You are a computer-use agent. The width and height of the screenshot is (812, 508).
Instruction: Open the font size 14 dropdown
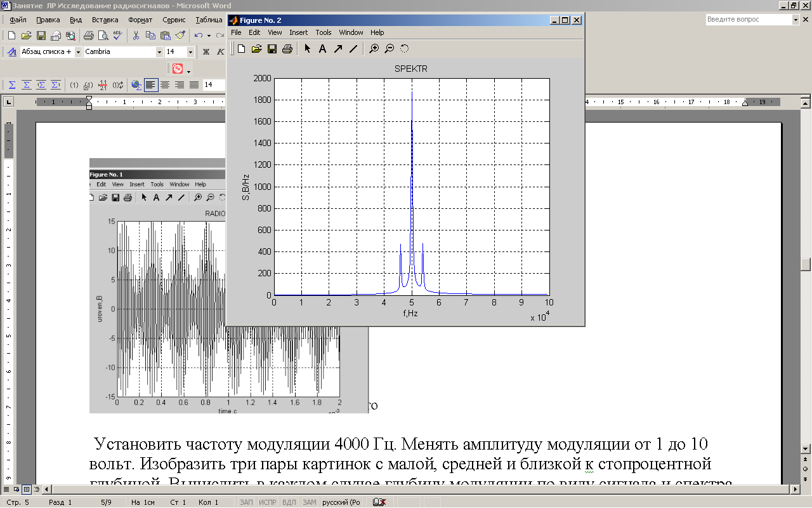[x=190, y=52]
